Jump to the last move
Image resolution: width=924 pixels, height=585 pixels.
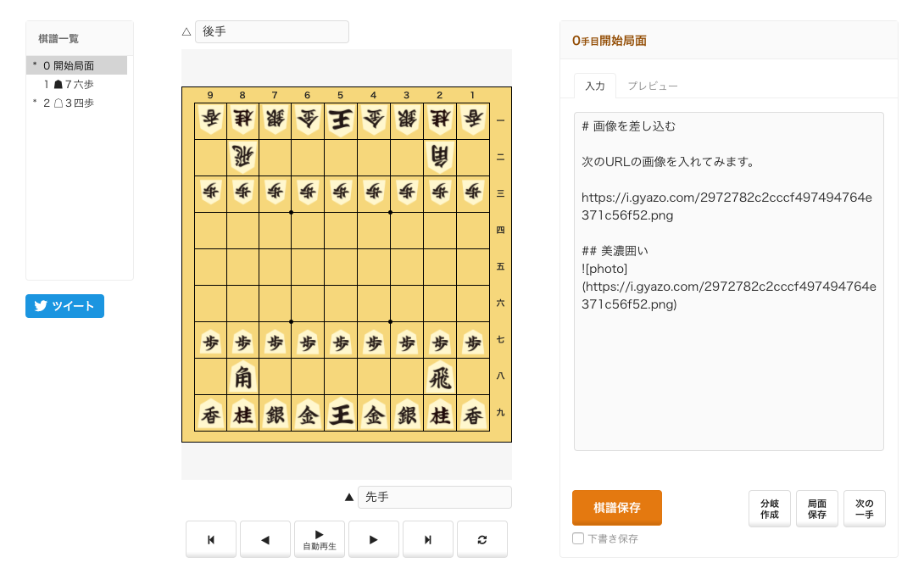[x=428, y=539]
